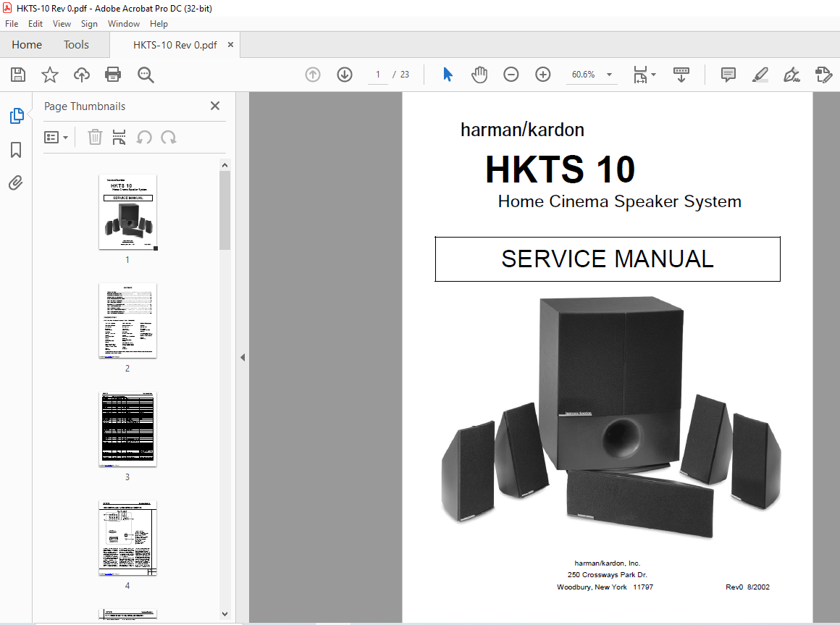The image size is (840, 625).
Task: Open the zoom level dropdown arrow
Action: [609, 75]
